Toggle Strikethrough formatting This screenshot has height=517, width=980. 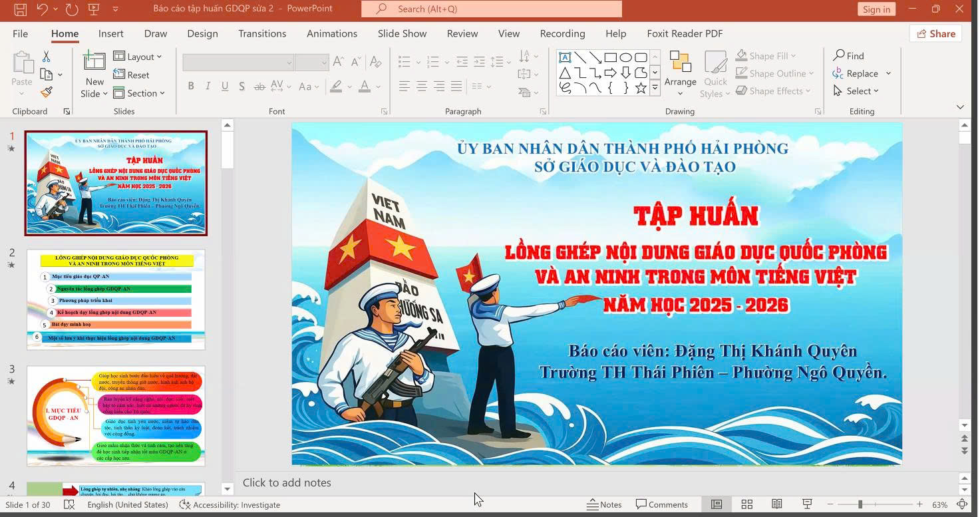(259, 86)
